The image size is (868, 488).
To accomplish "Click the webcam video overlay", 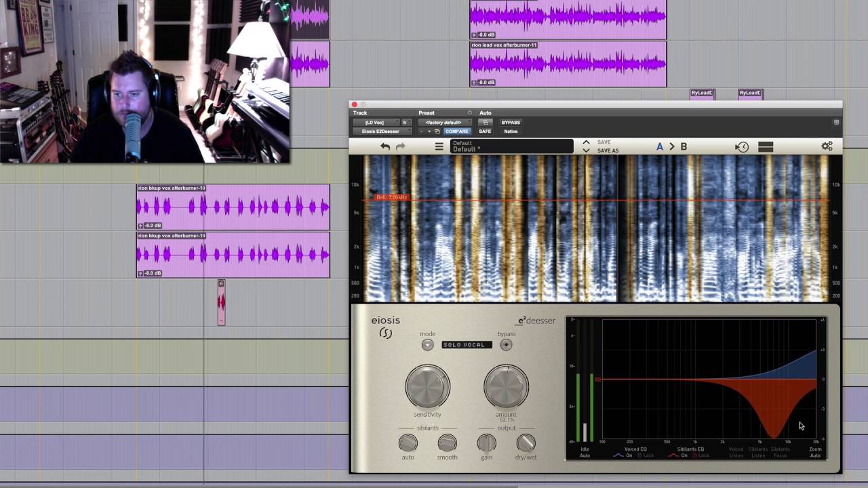I will point(145,81).
